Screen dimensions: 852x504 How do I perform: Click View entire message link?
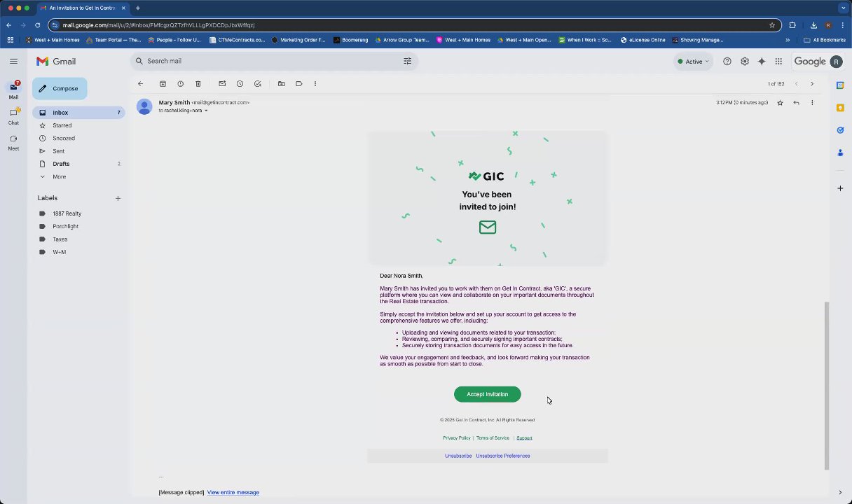(233, 493)
